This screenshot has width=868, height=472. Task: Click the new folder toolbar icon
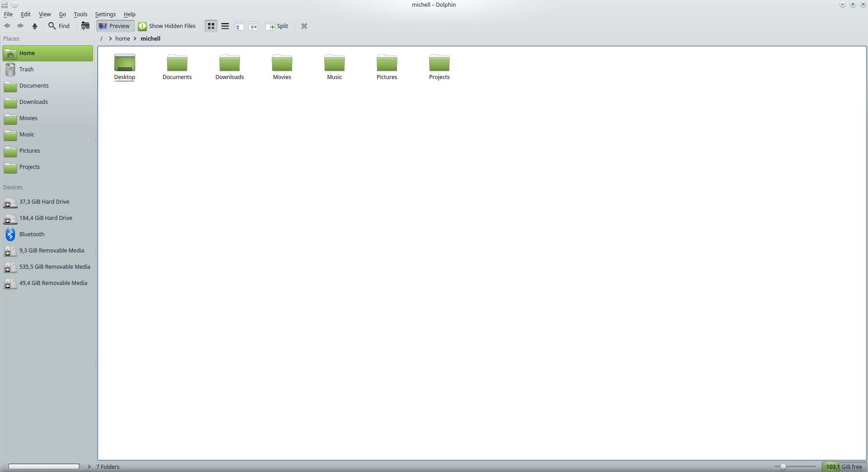pyautogui.click(x=85, y=26)
